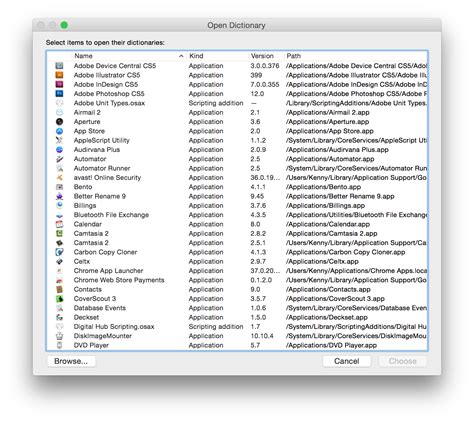Screen dimensions: 474x422
Task: Click the Carbon Copy Cloner icon
Action: click(59, 252)
